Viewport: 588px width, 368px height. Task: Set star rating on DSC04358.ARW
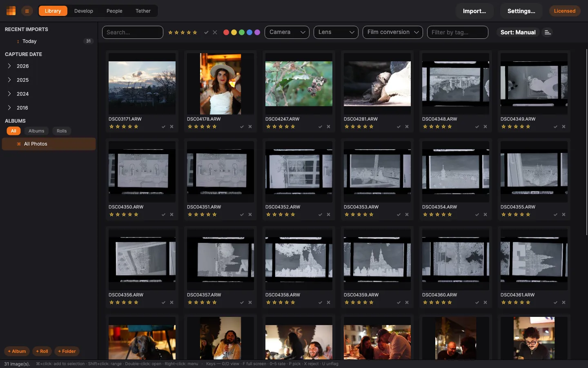tap(281, 303)
